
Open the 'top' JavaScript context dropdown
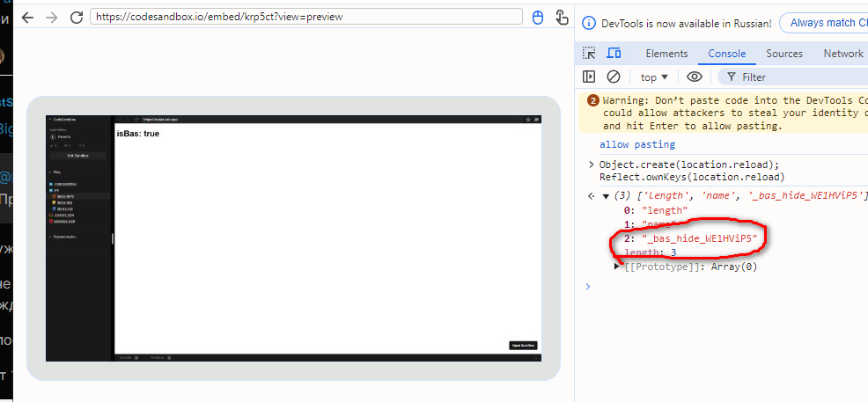point(654,77)
